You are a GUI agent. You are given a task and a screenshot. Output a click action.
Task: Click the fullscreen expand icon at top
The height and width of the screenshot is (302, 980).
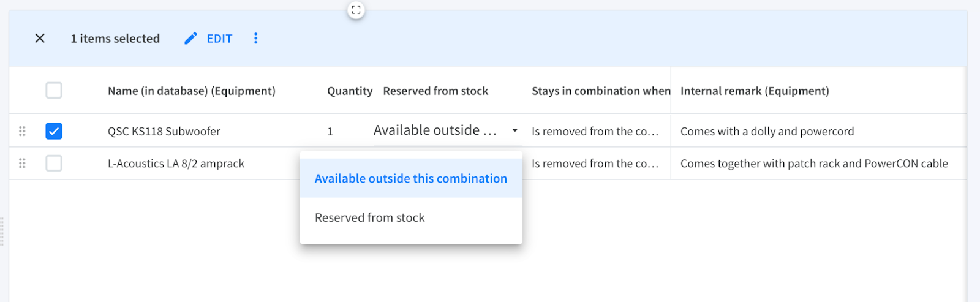(356, 10)
